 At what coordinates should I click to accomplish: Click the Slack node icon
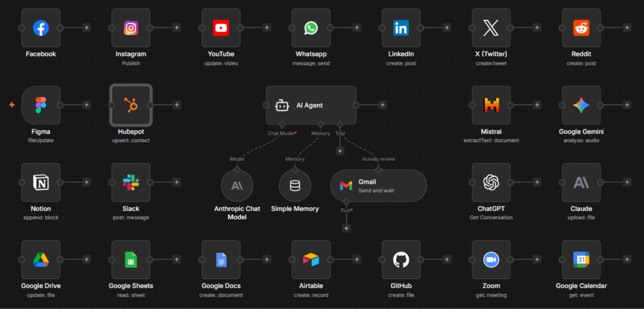click(x=131, y=182)
